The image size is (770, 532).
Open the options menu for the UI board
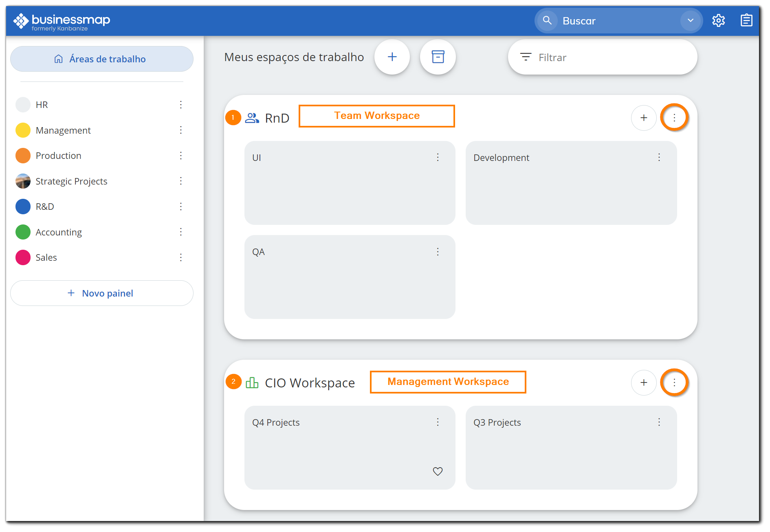pyautogui.click(x=438, y=157)
